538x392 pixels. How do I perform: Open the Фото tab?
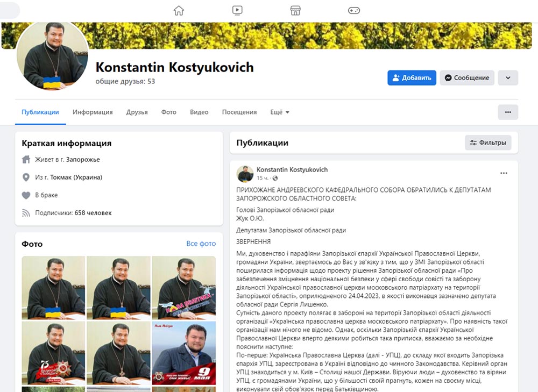coord(169,112)
